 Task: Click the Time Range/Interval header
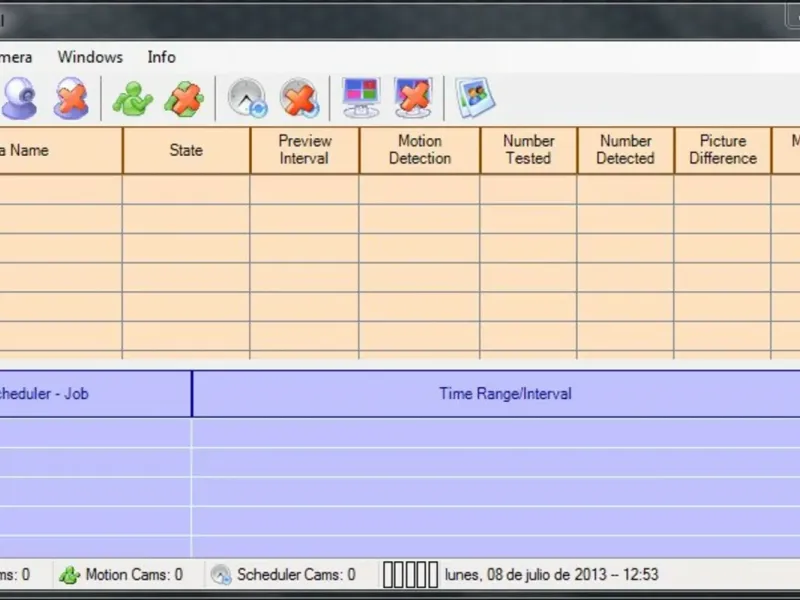pyautogui.click(x=505, y=394)
